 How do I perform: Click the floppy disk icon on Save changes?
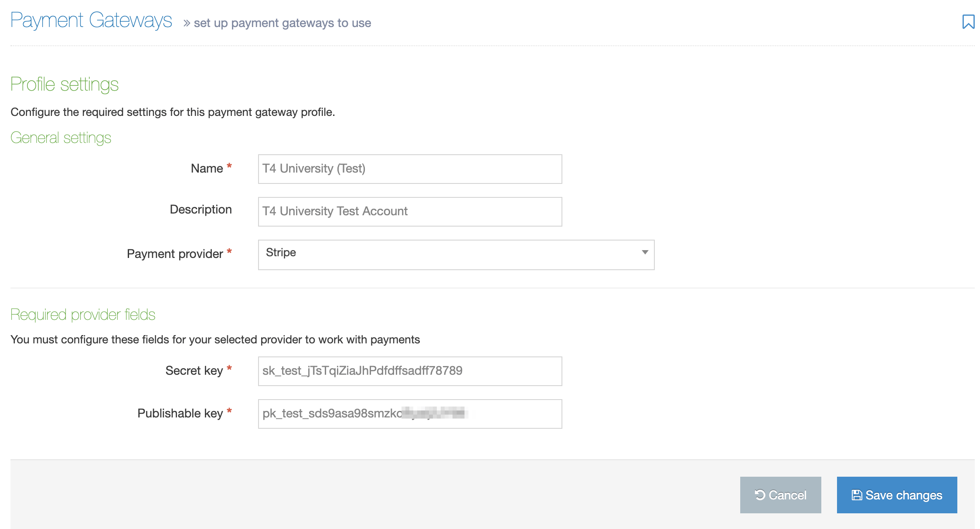tap(857, 495)
